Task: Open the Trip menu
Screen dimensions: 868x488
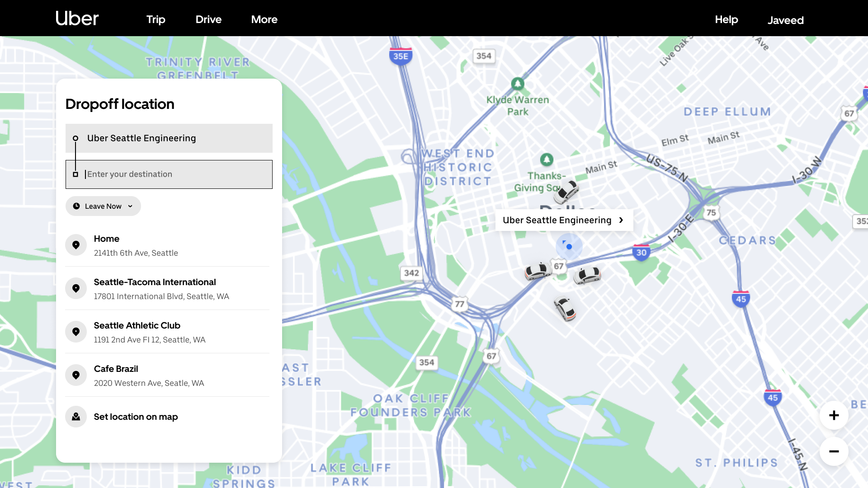Action: pyautogui.click(x=156, y=19)
